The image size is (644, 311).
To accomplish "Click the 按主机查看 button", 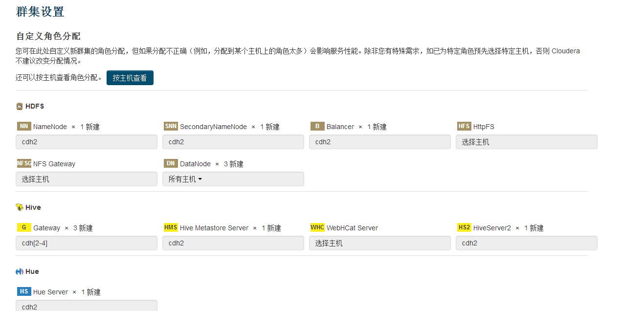I will [130, 78].
